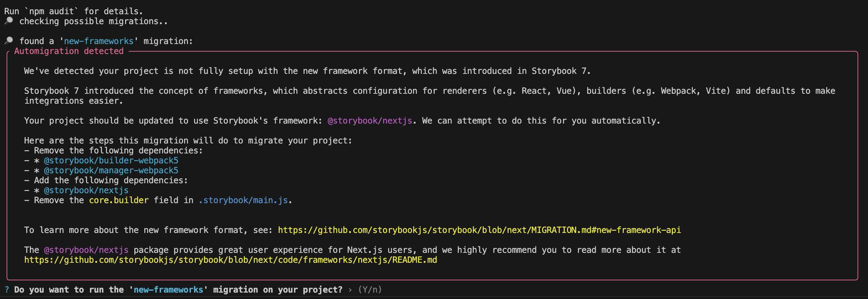Click the blue question mark prompt icon
868x299 pixels.
tap(7, 290)
